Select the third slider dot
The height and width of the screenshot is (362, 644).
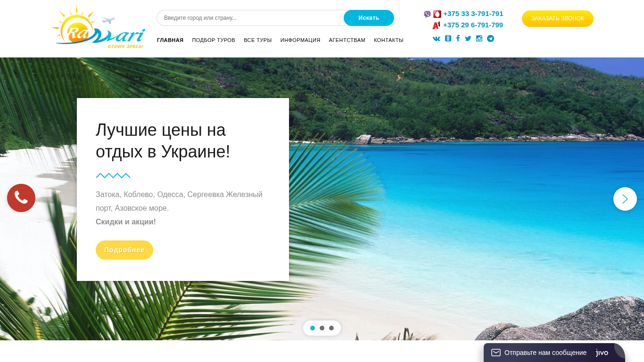(331, 328)
